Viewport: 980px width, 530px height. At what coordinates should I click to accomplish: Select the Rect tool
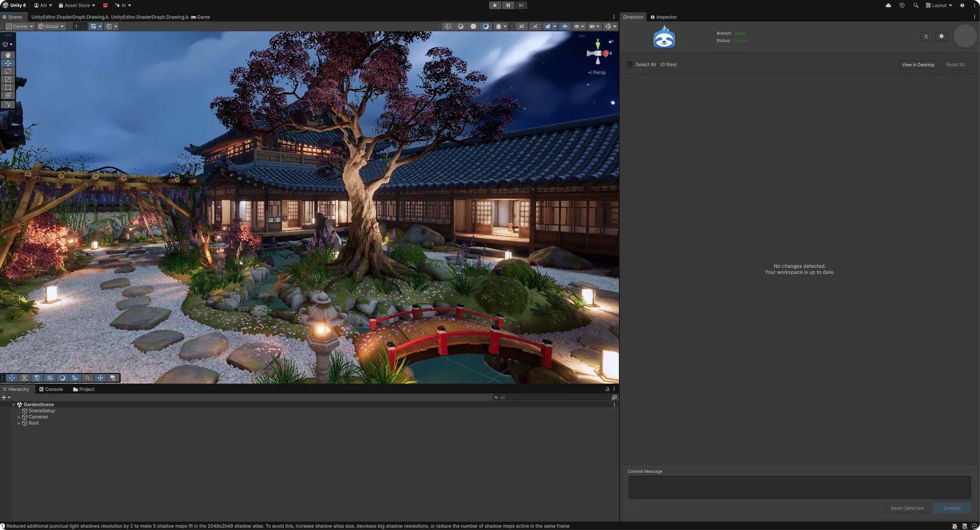(8, 87)
